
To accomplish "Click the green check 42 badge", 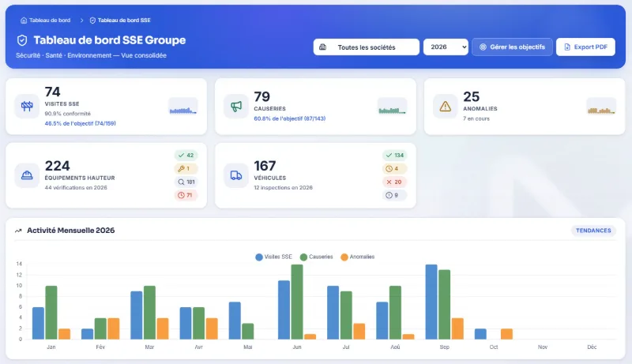I will 186,156.
